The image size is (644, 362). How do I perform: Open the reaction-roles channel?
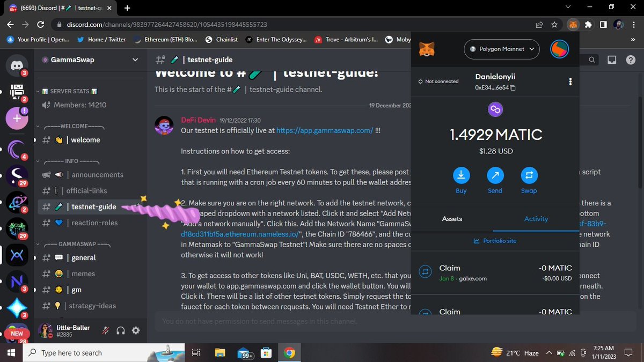(91, 223)
